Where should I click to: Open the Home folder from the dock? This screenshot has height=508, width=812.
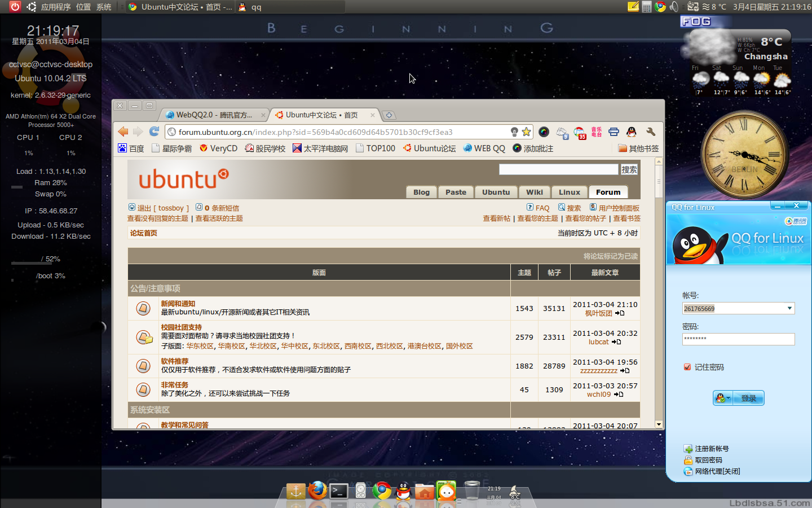425,491
